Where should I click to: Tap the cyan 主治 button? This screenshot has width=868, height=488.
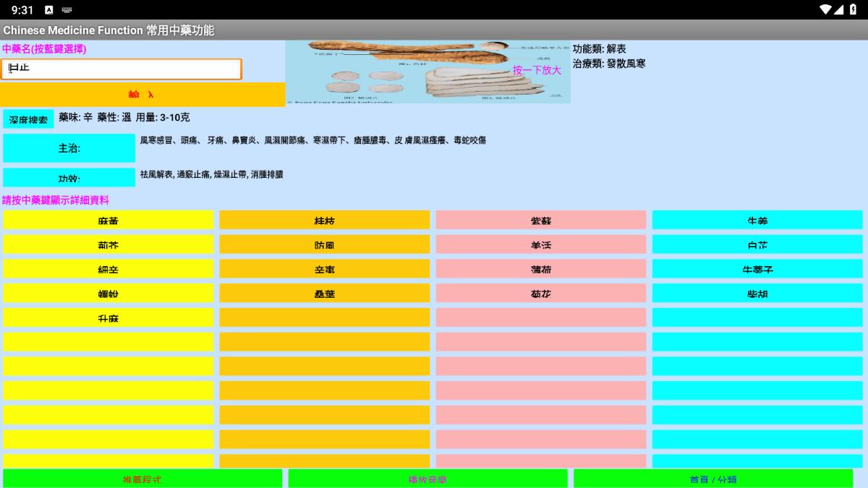tap(69, 148)
